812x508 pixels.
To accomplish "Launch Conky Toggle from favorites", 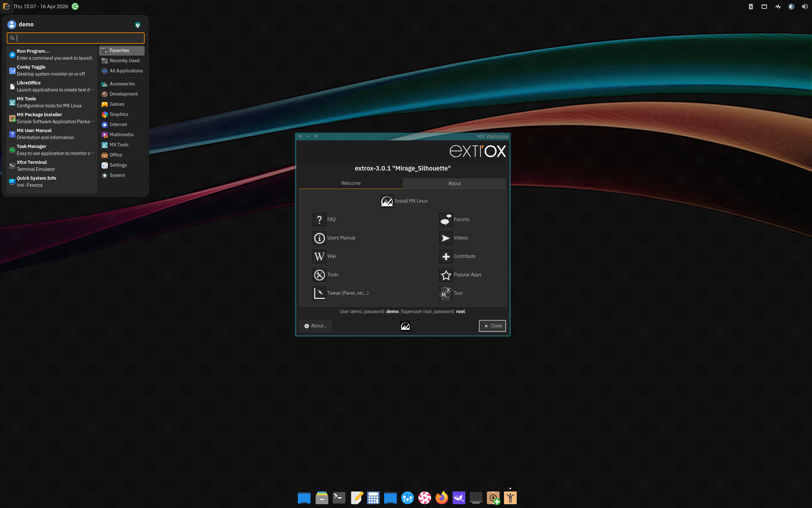I will tap(52, 70).
